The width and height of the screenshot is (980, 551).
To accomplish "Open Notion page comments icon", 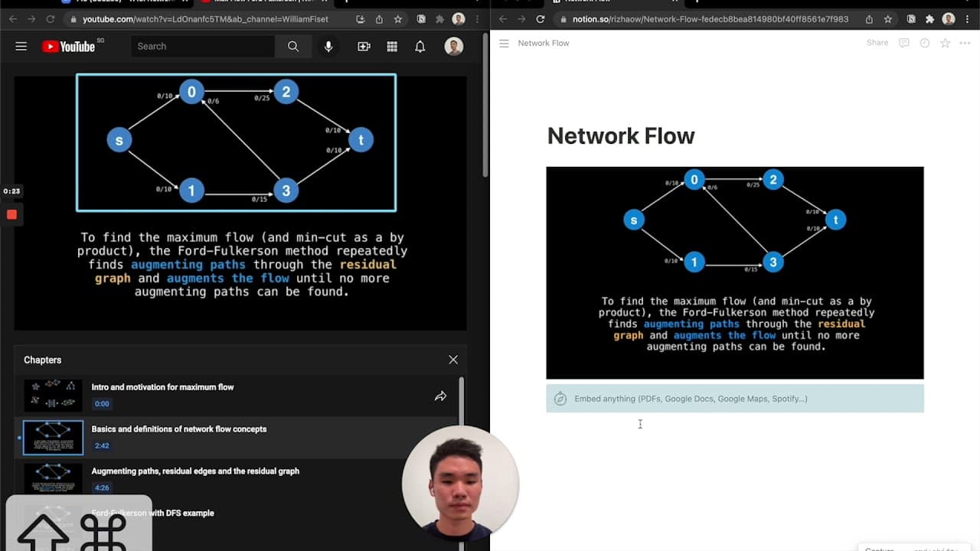I will click(904, 43).
